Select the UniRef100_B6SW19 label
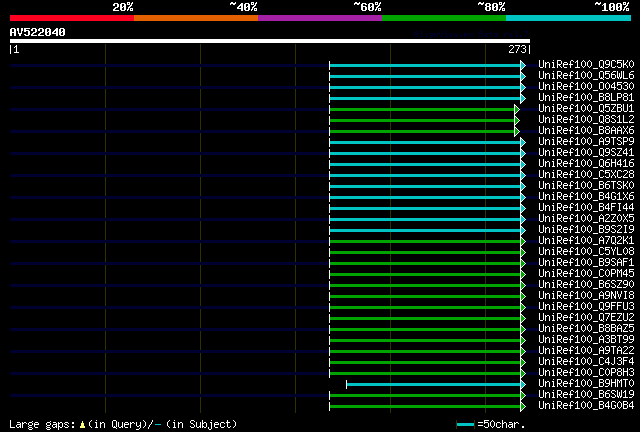Image resolution: width=640 pixels, height=432 pixels. click(x=586, y=395)
